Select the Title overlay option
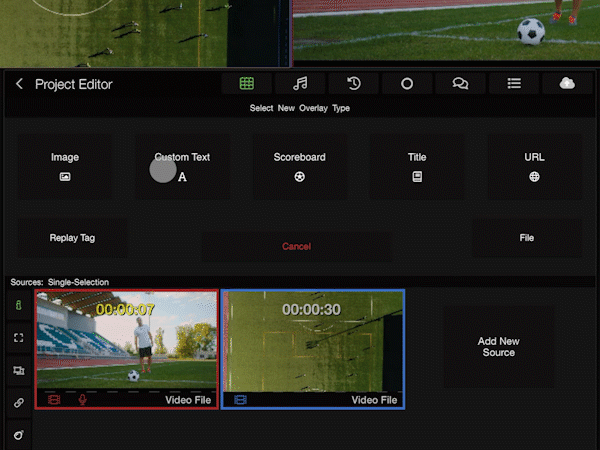Viewport: 600px width, 450px height. pyautogui.click(x=417, y=166)
